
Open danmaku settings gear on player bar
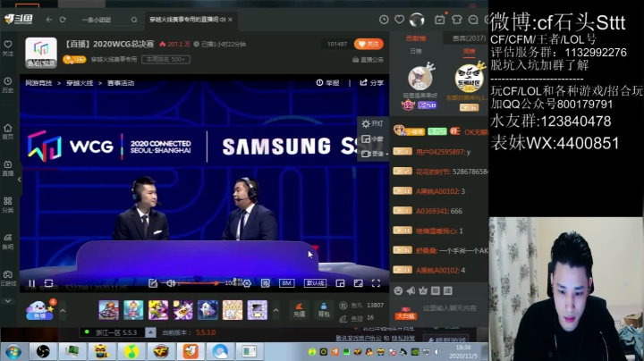pyautogui.click(x=247, y=283)
